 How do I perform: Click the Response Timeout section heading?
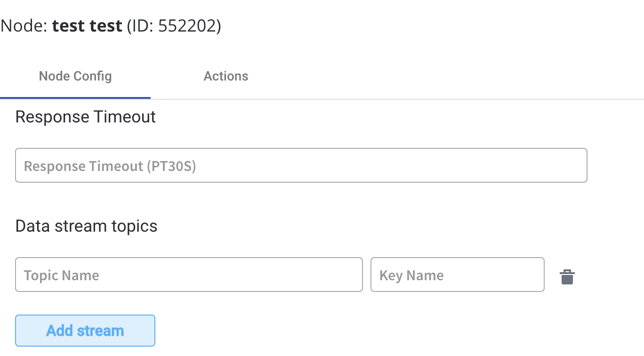(86, 116)
